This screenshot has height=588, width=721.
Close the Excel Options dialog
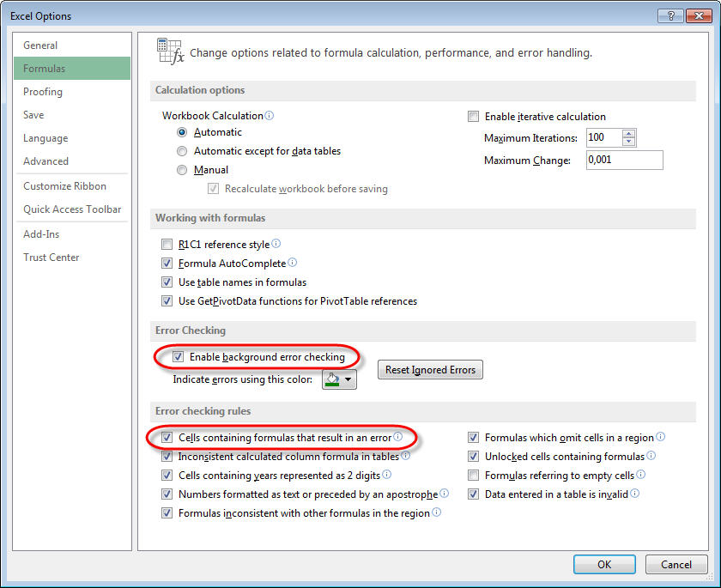tap(699, 15)
